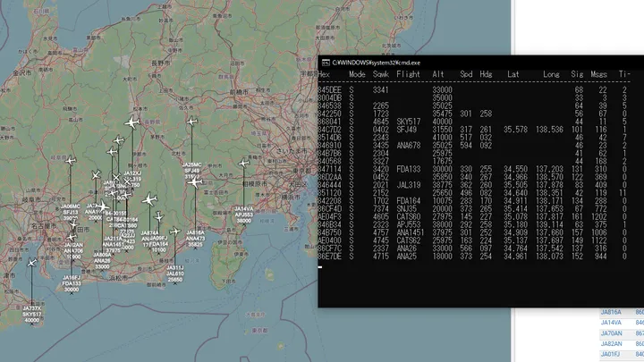Click the Alt column header in the console
The width and height of the screenshot is (644, 362).
pyautogui.click(x=437, y=74)
